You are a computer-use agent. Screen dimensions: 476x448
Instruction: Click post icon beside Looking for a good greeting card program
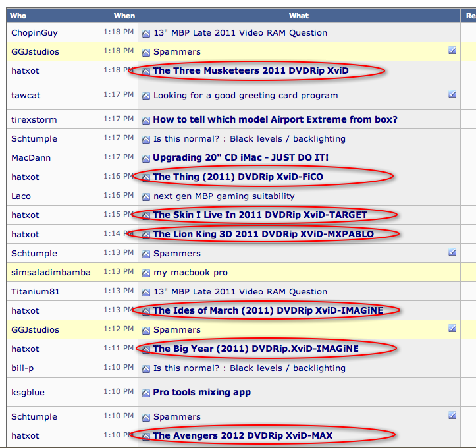click(x=146, y=96)
